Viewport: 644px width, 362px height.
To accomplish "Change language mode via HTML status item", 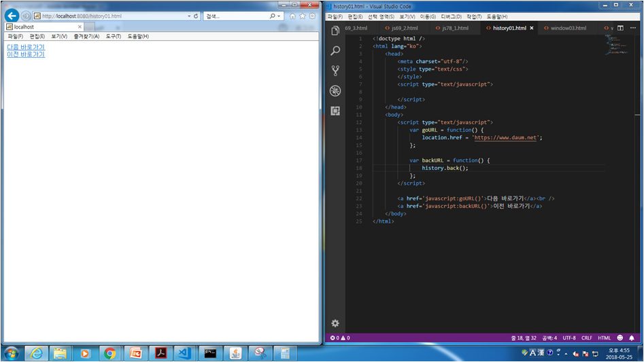I will (x=604, y=338).
